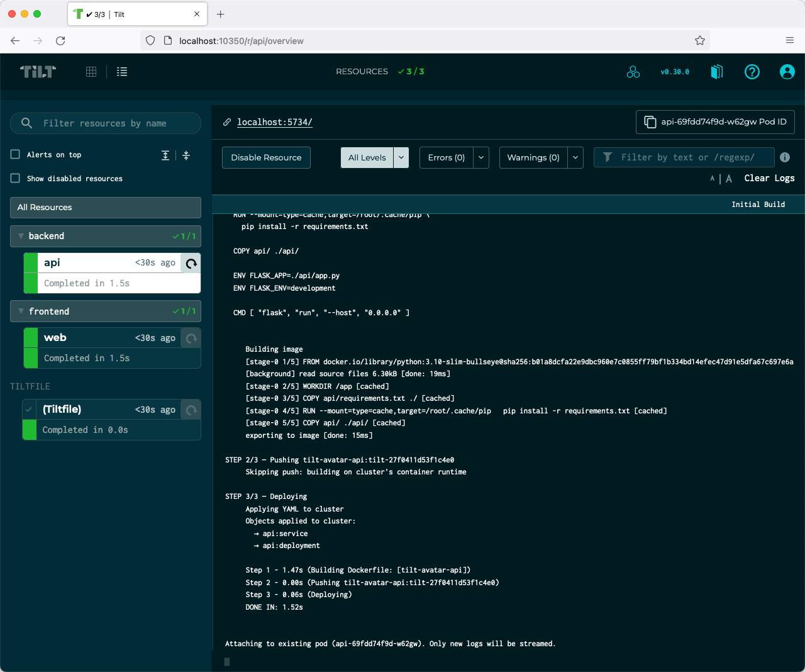Select the web resource item
805x672 pixels.
tap(112, 348)
